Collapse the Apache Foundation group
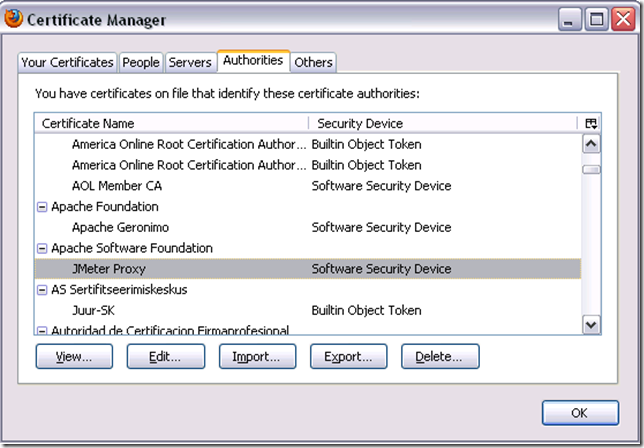This screenshot has height=448, width=644. (42, 207)
